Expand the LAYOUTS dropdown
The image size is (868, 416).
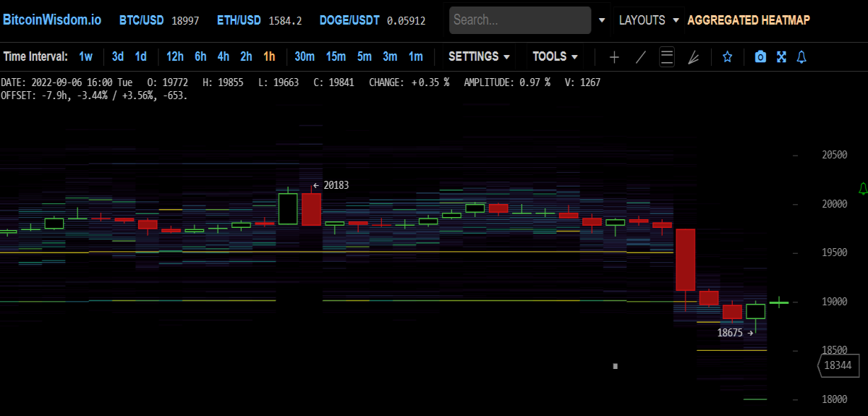(649, 20)
